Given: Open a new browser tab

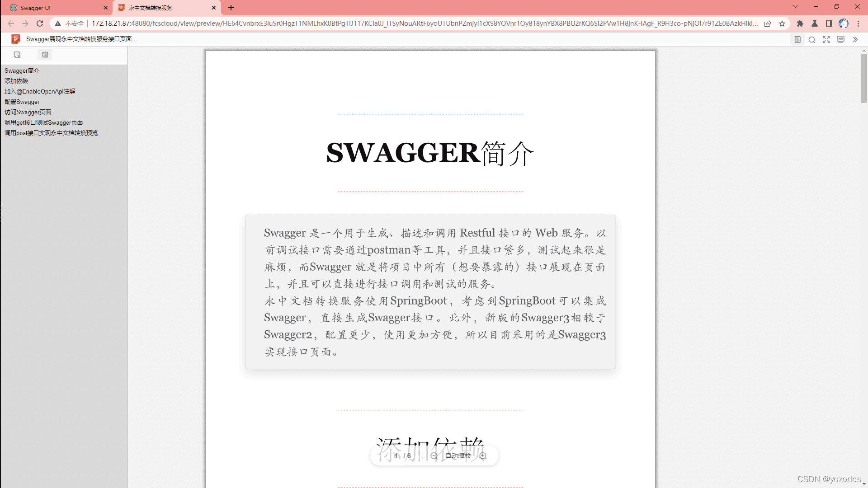Looking at the screenshot, I should 231,8.
